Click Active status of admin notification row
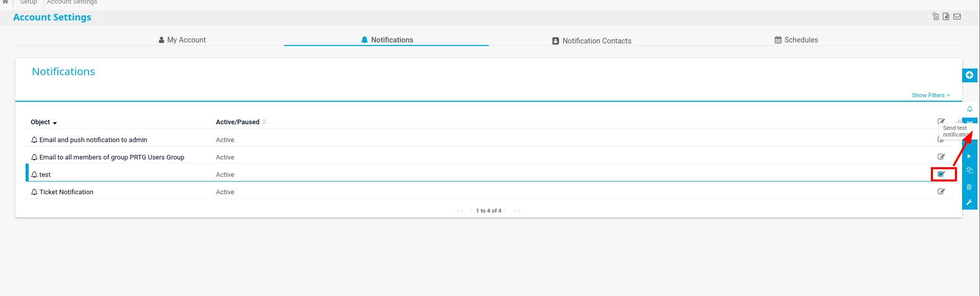The image size is (980, 296). coord(225,140)
